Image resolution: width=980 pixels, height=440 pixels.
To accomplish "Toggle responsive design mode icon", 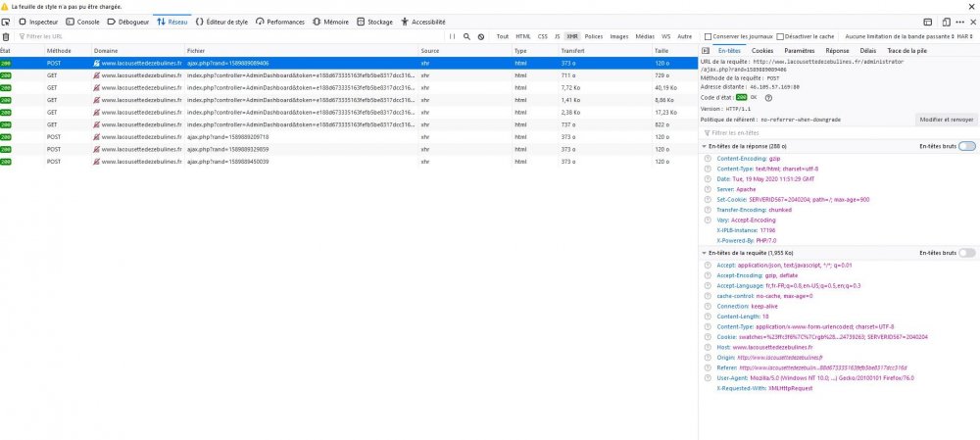I will pos(947,22).
